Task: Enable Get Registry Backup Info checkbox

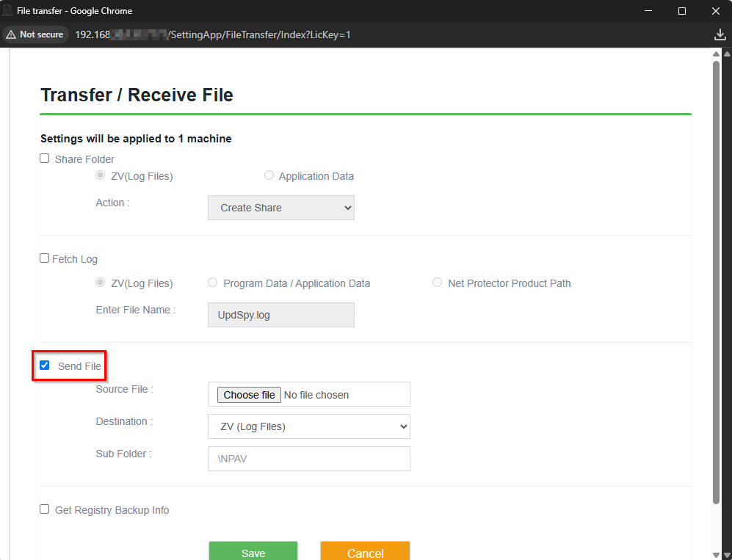Action: click(x=45, y=509)
